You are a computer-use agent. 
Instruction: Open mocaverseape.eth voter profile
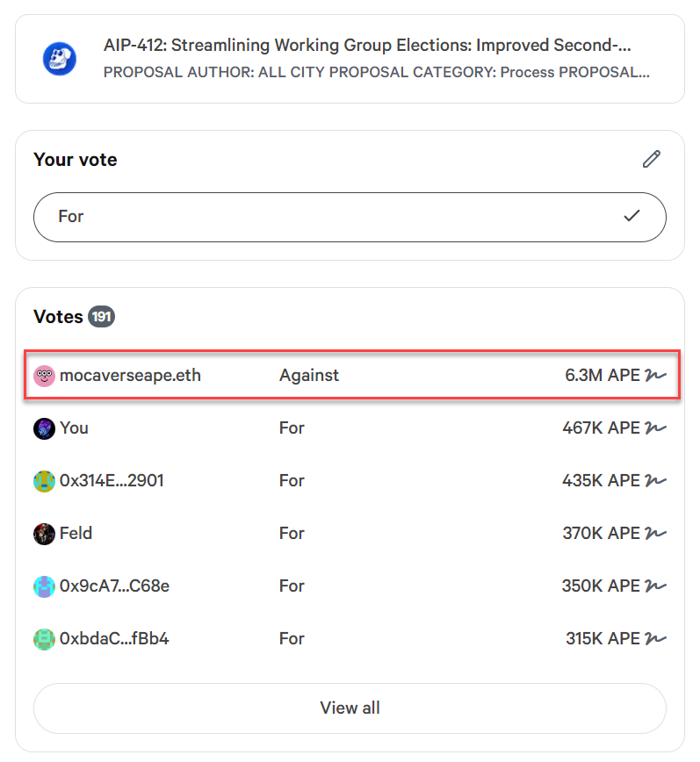coord(130,375)
